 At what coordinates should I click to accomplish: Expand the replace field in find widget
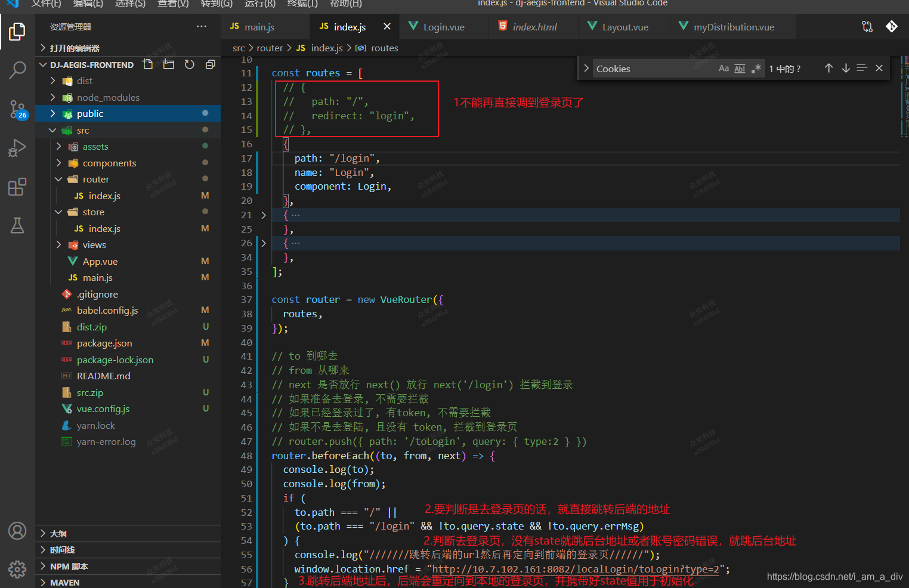click(586, 69)
